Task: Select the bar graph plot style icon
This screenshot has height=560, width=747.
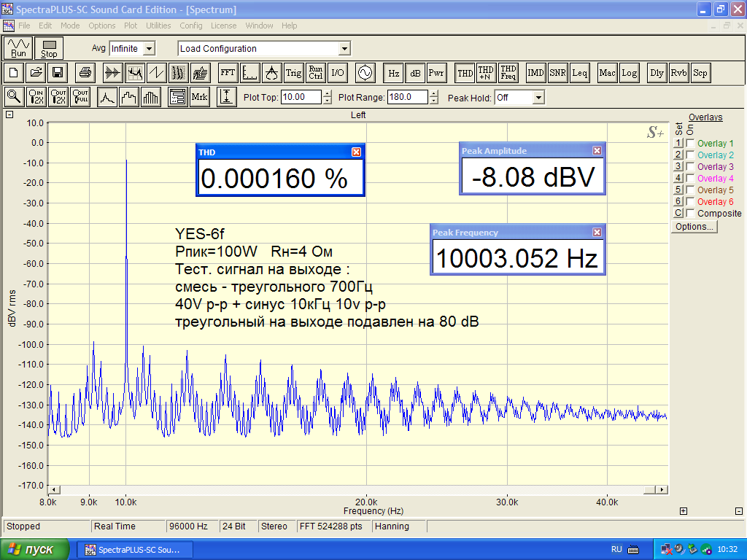Action: point(151,97)
